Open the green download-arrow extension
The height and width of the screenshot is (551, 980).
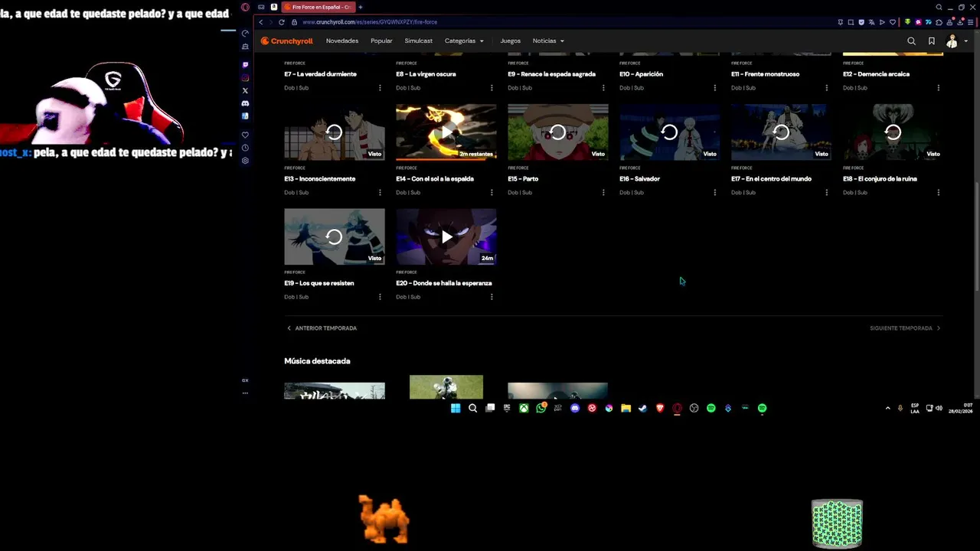click(908, 22)
